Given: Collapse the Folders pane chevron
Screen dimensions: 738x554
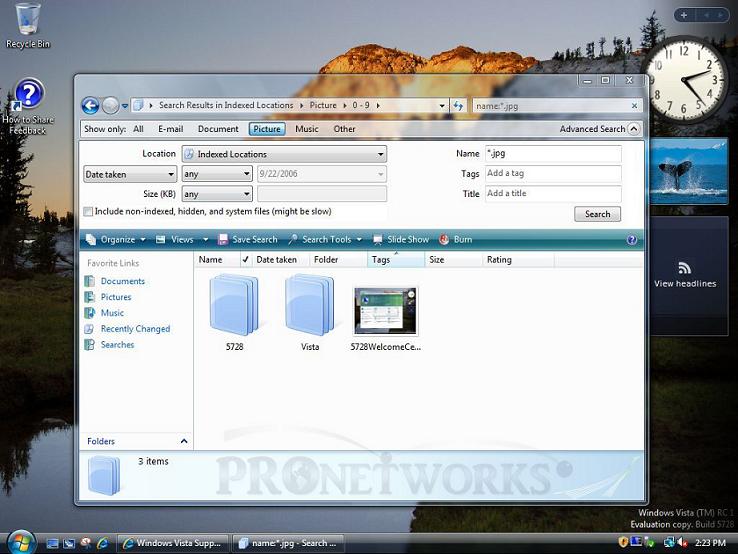Looking at the screenshot, I should [x=183, y=441].
